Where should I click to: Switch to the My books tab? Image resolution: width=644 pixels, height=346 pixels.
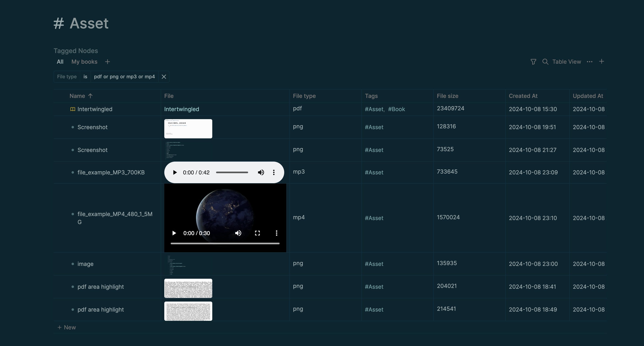[84, 62]
